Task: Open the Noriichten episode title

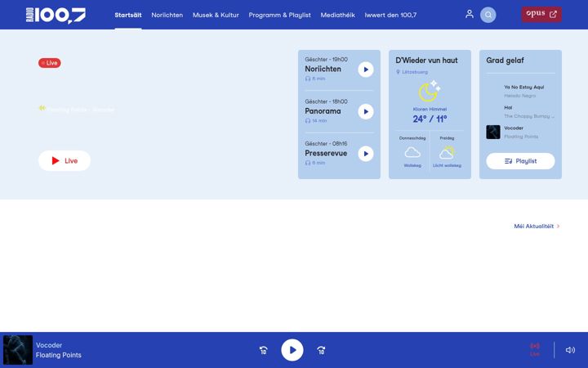Action: click(323, 69)
